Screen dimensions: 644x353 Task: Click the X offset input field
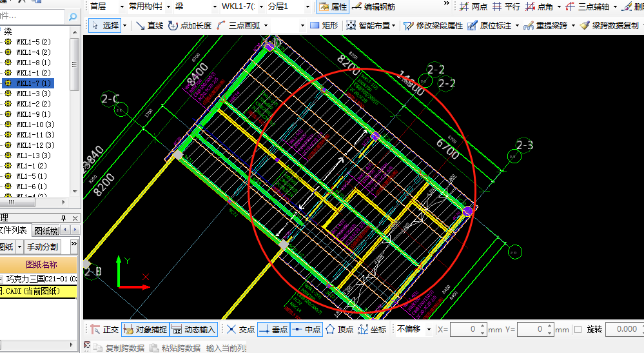pyautogui.click(x=465, y=330)
